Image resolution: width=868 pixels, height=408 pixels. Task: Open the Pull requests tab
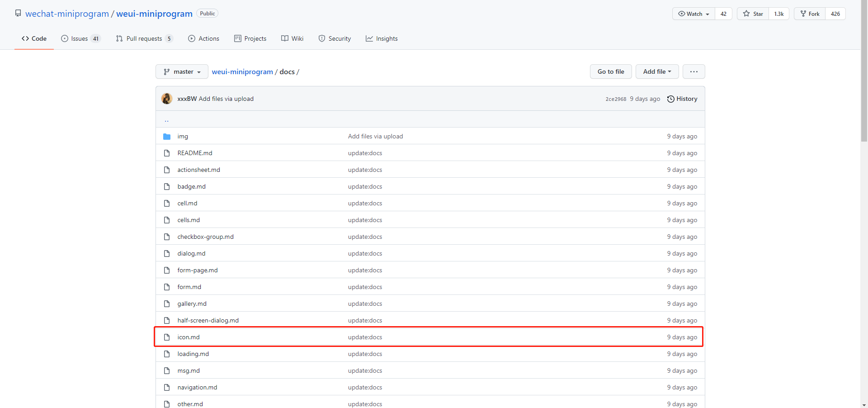point(144,38)
